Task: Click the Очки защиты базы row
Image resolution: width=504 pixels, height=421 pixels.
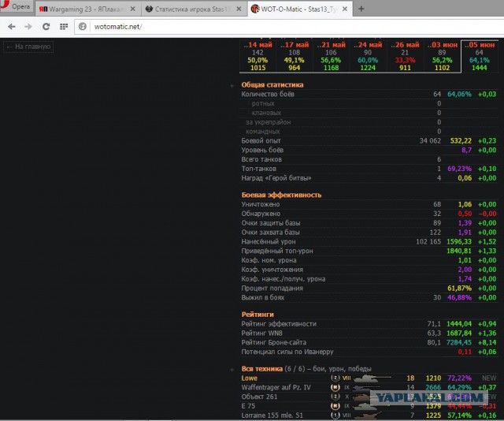Action: [x=369, y=223]
